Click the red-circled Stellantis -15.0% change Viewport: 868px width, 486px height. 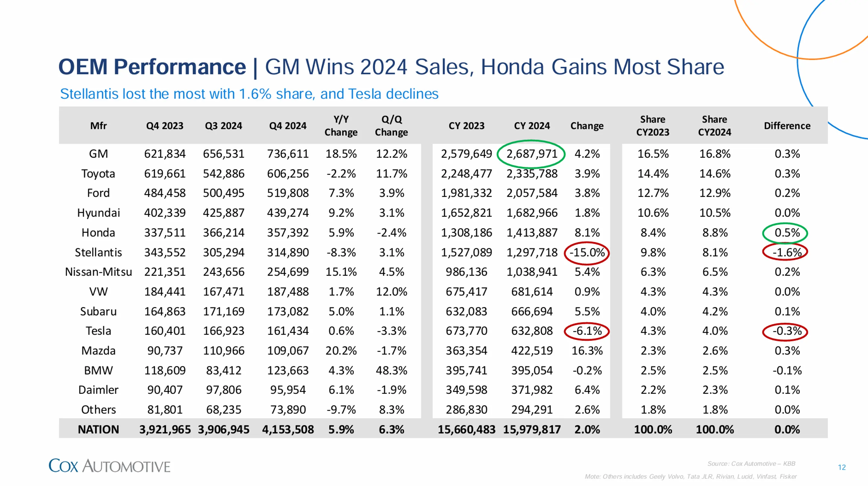click(587, 252)
